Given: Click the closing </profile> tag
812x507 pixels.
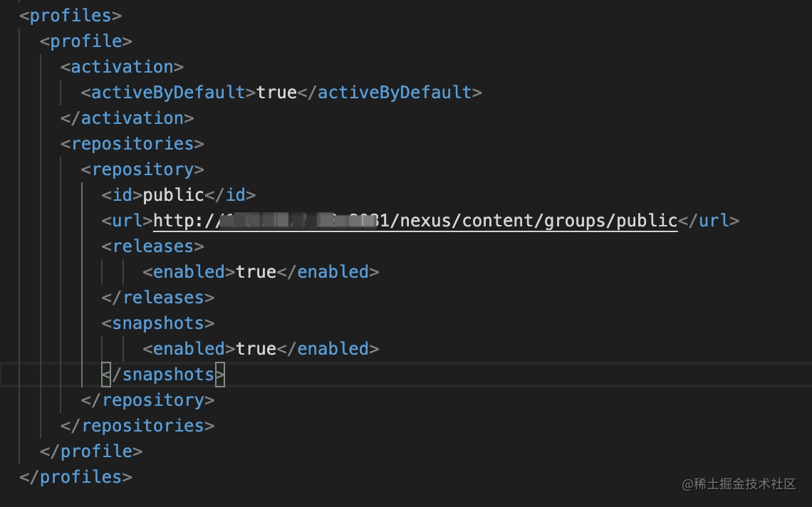Looking at the screenshot, I should (x=91, y=451).
